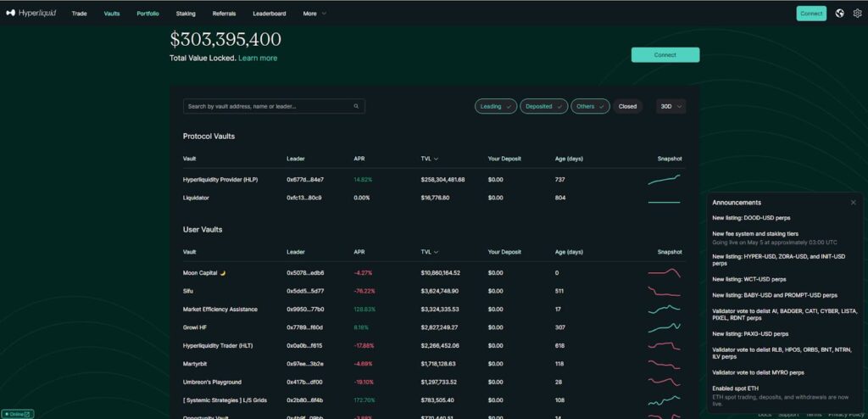Open BABY-USD and PROMPT-USD listing announcement
The height and width of the screenshot is (419, 868).
(775, 295)
